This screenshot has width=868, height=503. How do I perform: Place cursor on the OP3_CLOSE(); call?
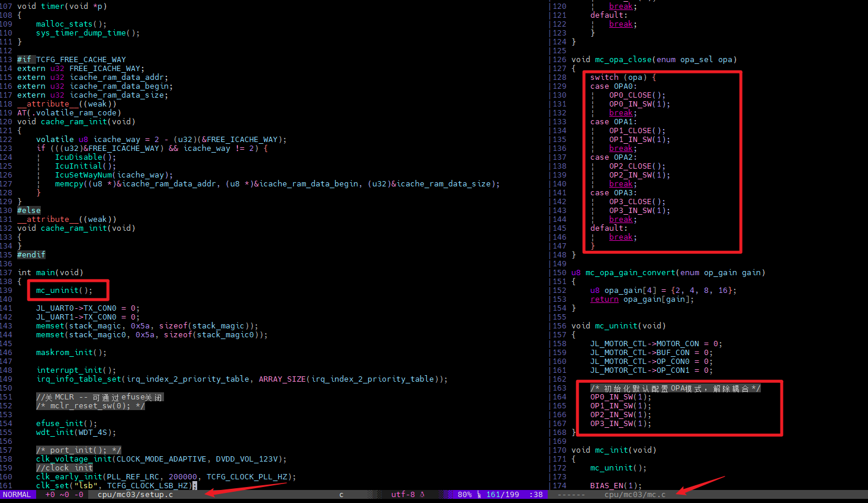click(638, 202)
